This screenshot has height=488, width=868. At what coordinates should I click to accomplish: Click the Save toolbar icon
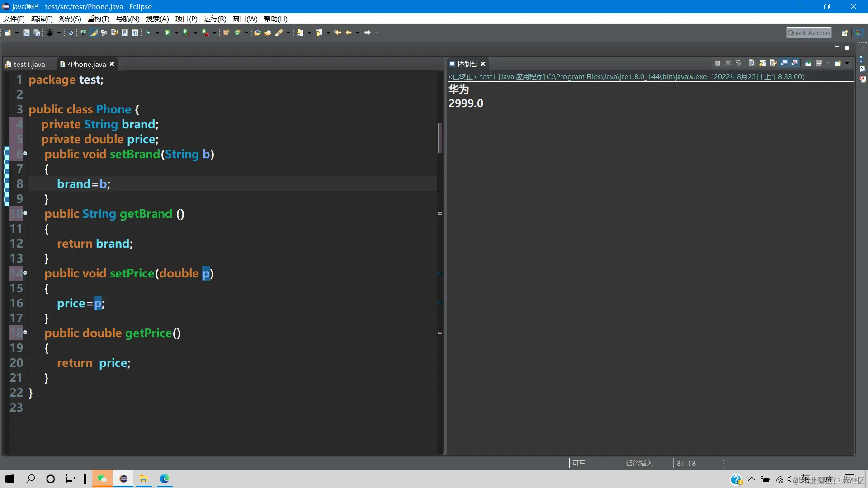26,33
